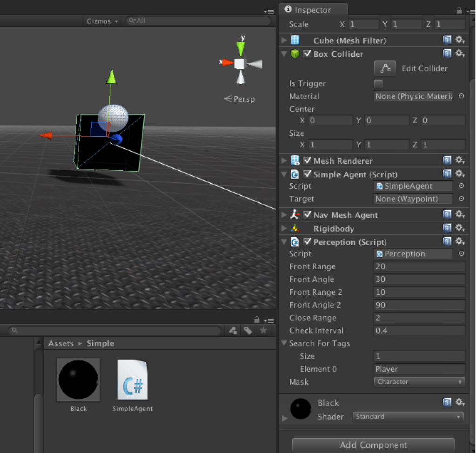Click the Add Component button

pyautogui.click(x=373, y=445)
